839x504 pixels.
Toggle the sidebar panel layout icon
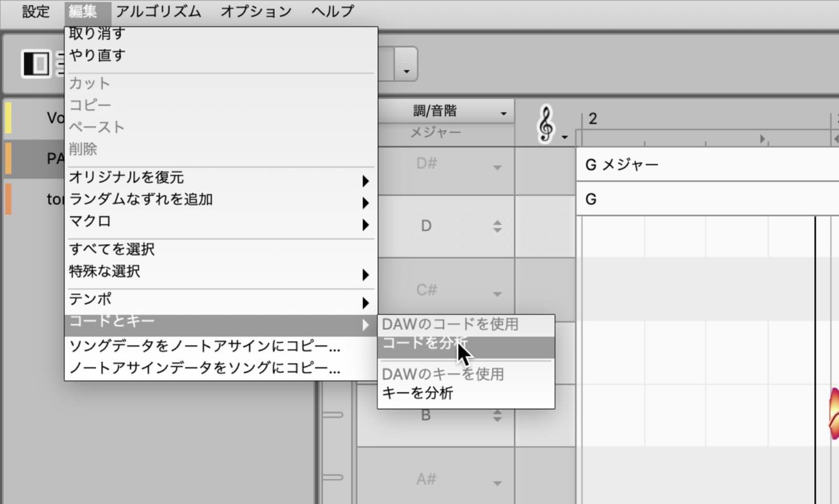[36, 63]
